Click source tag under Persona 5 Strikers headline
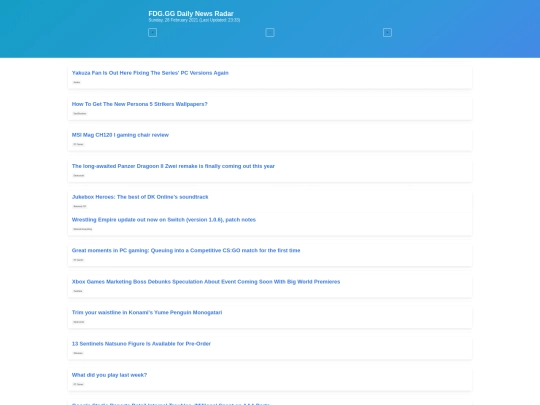 pos(80,113)
